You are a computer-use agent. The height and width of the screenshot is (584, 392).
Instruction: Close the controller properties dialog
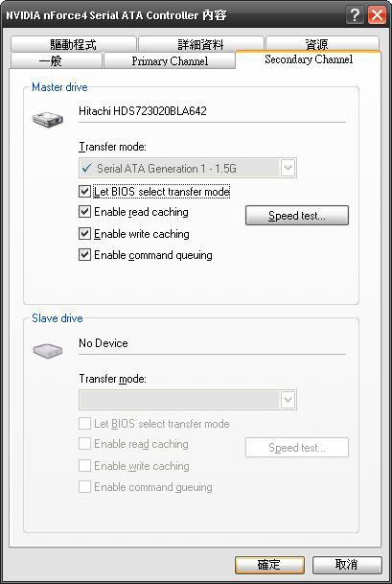point(377,15)
